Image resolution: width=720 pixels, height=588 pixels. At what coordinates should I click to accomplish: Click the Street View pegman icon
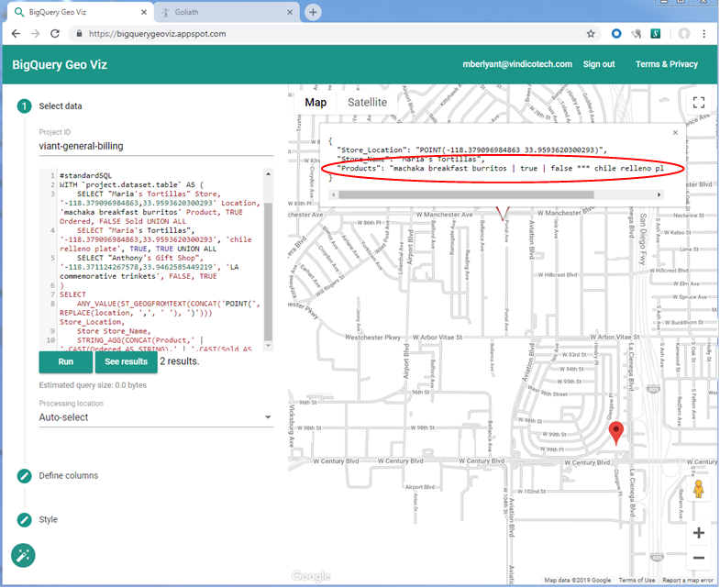pos(698,489)
